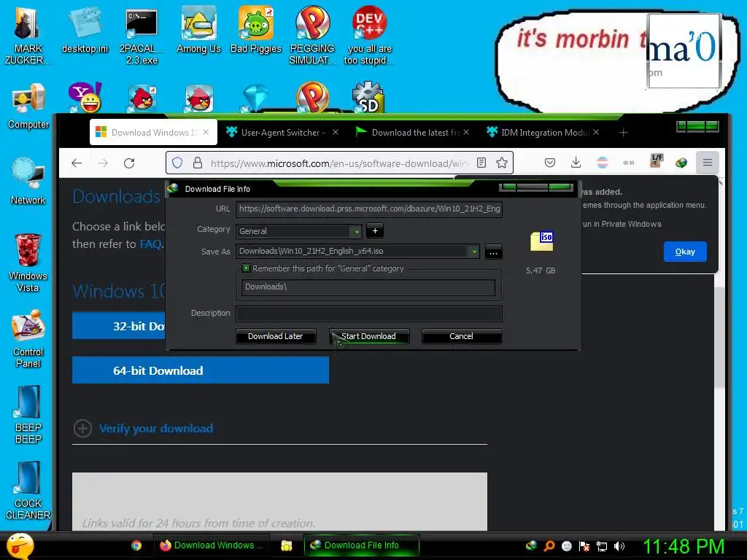Click the 64-bit Download button

click(201, 370)
